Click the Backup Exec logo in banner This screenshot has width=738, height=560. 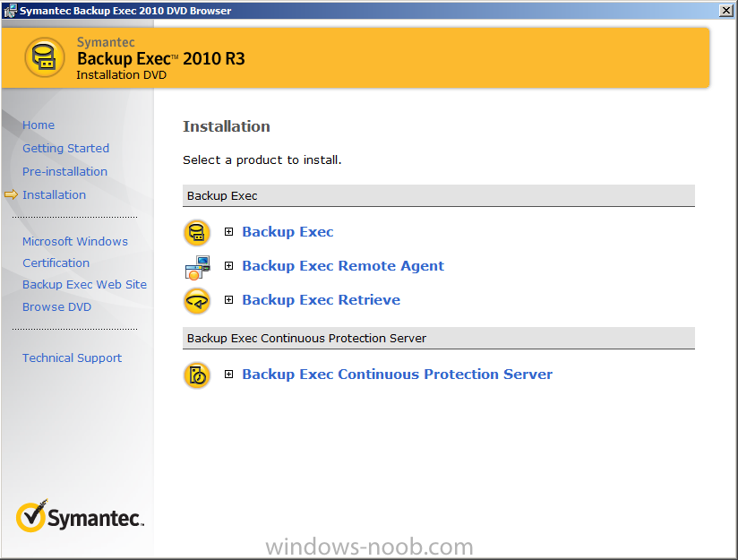[45, 57]
